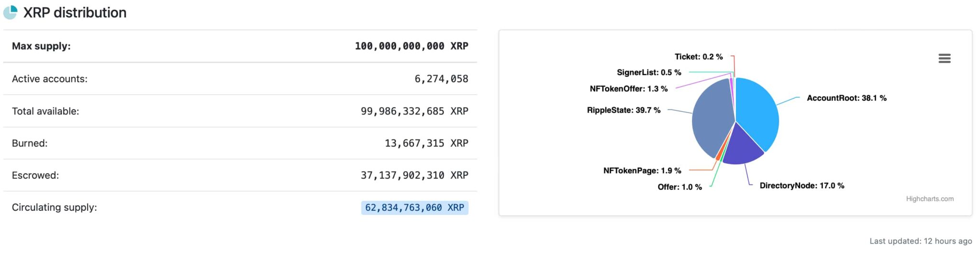The image size is (980, 257).
Task: Click the RippleState: 39.7 % label
Action: pyautogui.click(x=624, y=110)
